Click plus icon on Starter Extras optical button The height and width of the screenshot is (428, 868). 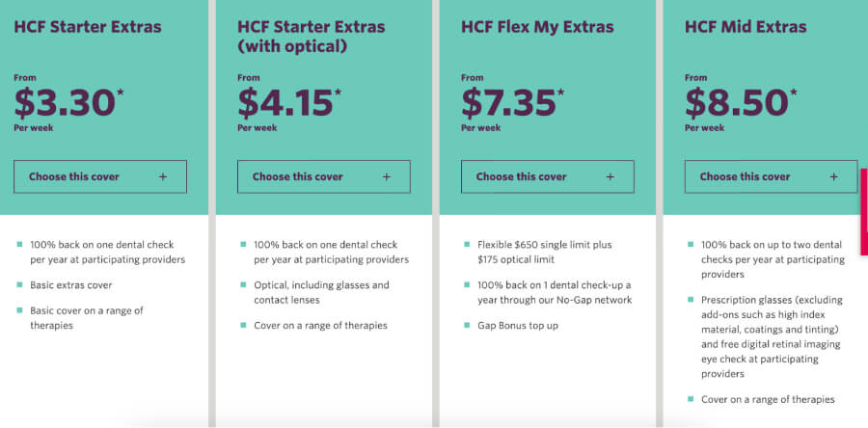point(387,177)
